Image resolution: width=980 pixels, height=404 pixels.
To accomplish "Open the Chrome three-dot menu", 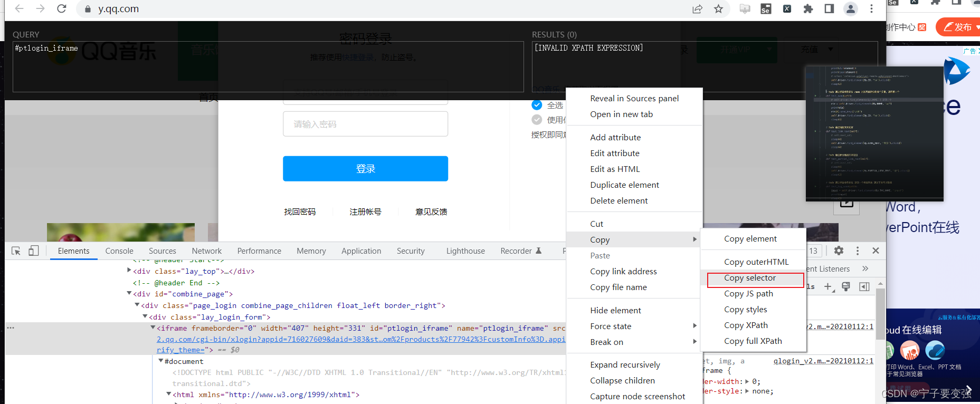I will pos(871,9).
